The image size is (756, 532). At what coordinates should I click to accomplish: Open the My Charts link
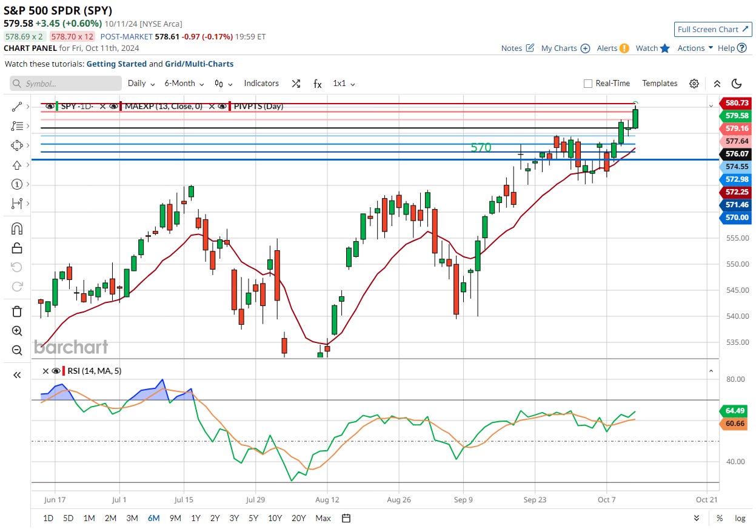click(566, 48)
